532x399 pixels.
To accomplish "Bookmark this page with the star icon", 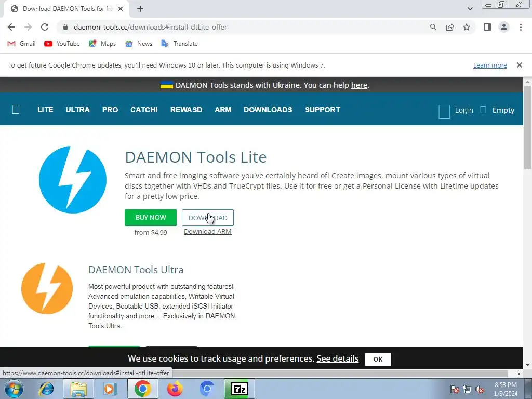I will coord(467,27).
